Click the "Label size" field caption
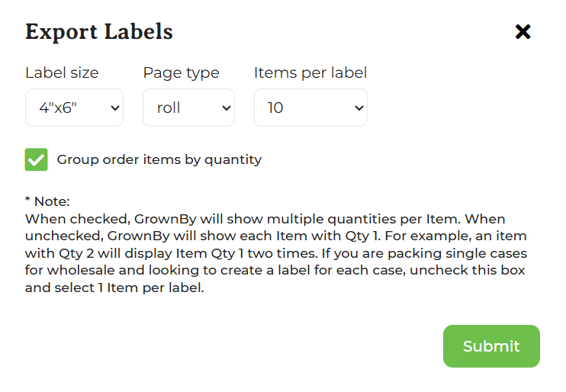This screenshot has height=392, width=566. (62, 73)
